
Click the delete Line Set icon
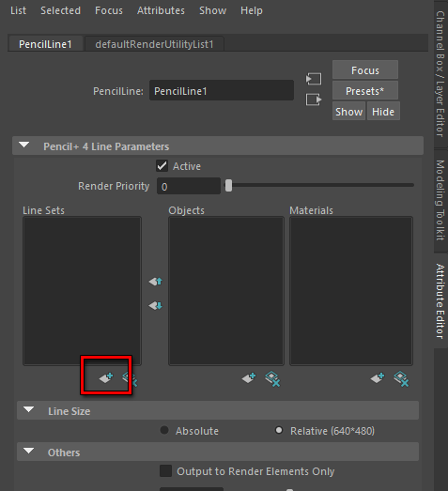(x=130, y=379)
